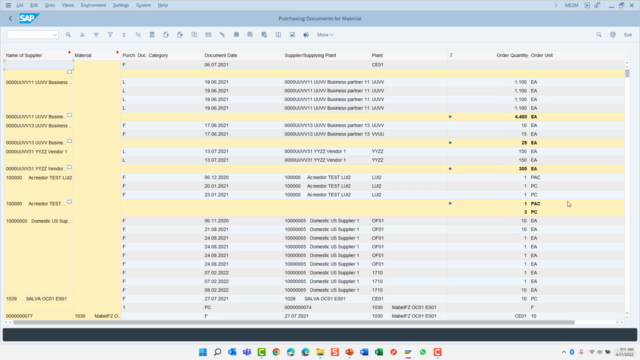Open Excel from the taskbar
The height and width of the screenshot is (360, 640).
(x=379, y=352)
